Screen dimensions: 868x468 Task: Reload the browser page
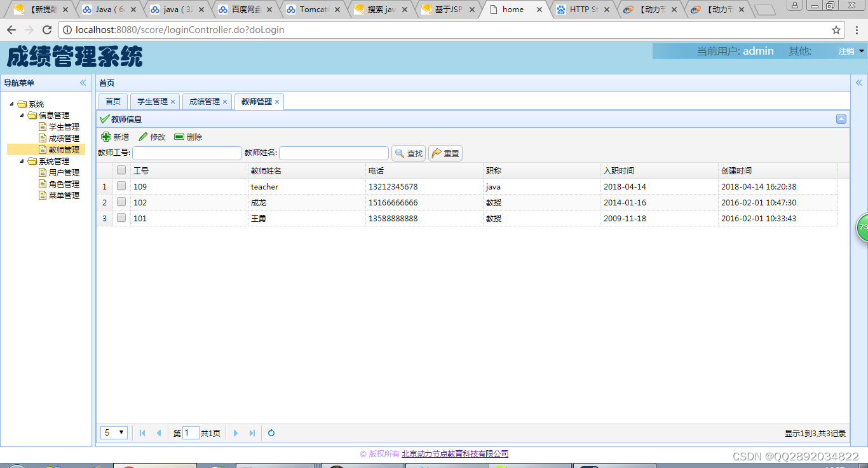(x=46, y=30)
